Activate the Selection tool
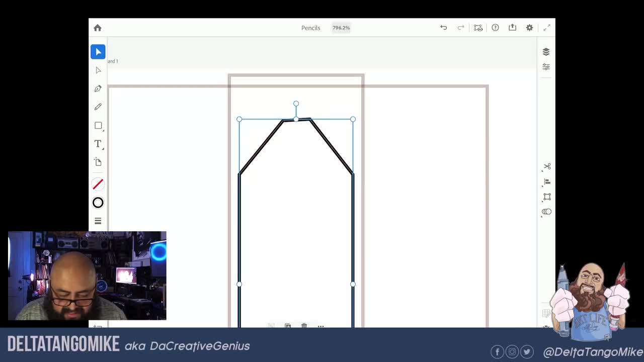 (x=98, y=52)
